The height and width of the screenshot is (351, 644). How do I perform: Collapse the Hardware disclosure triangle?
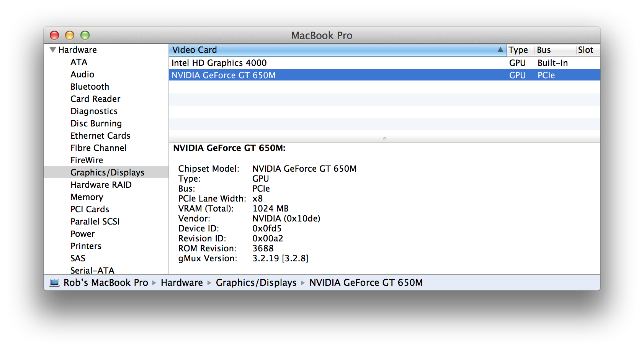53,50
